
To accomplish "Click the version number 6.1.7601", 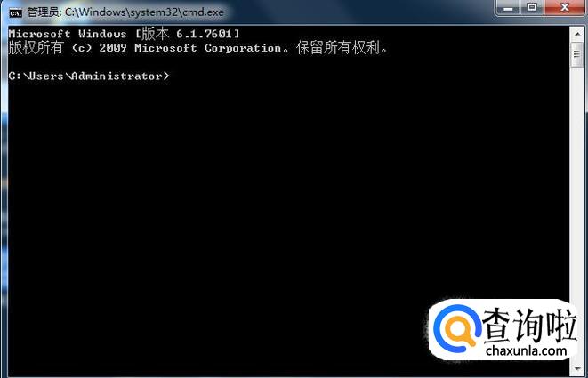I will (204, 34).
